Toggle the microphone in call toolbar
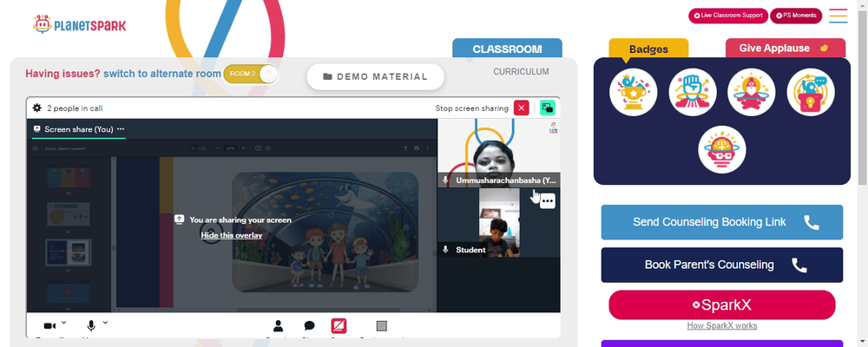Screen dimensions: 868x347 point(91,326)
